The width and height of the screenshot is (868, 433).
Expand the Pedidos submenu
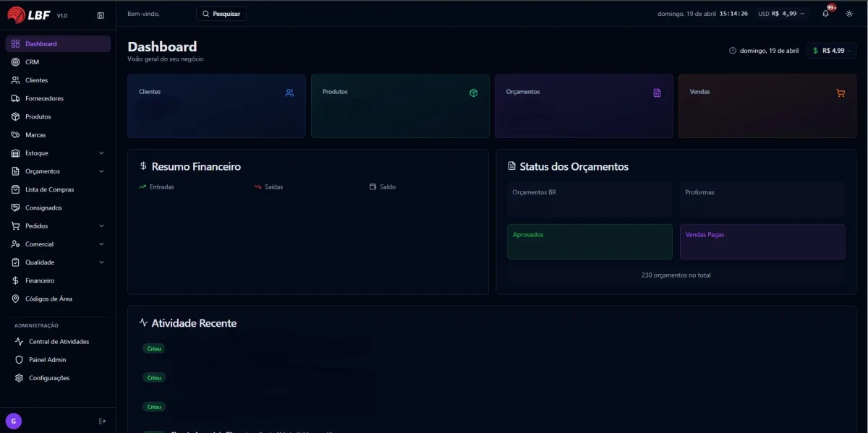(101, 226)
